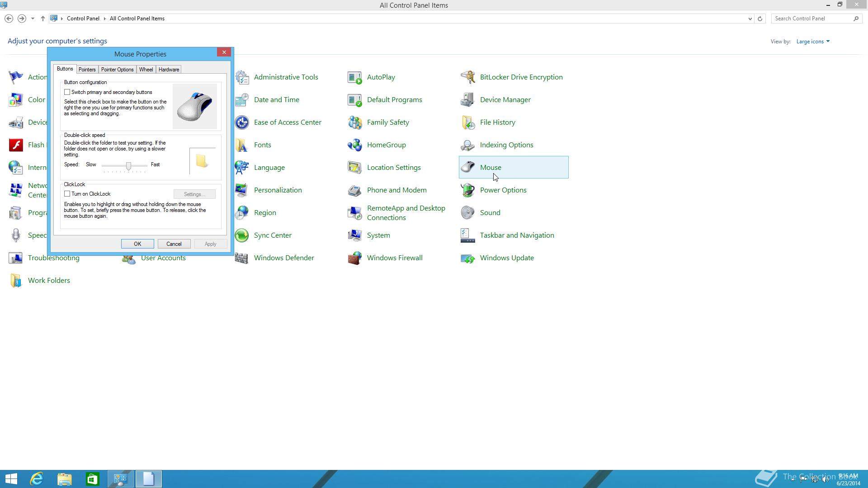Go up one folder level
Viewport: 868px width, 488px height.
pyautogui.click(x=43, y=19)
